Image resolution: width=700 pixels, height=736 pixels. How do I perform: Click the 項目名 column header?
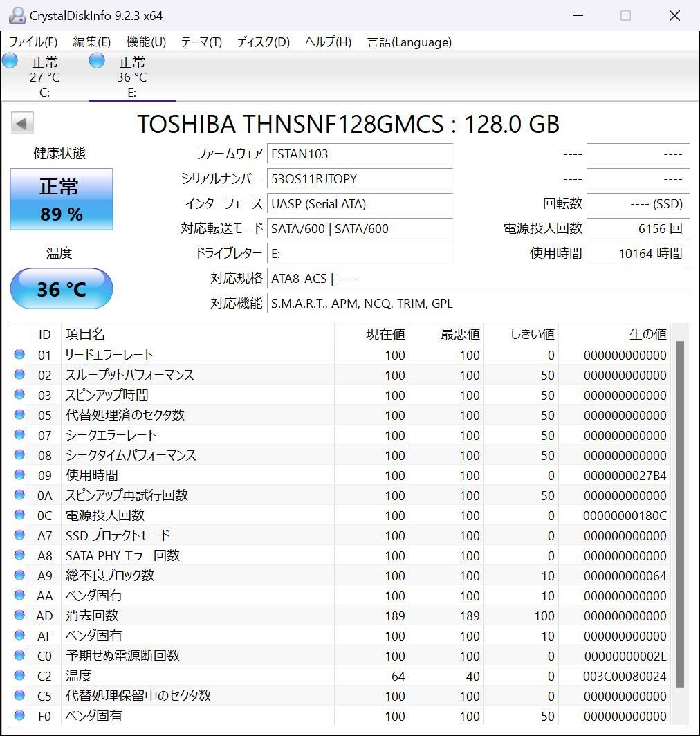coord(86,334)
